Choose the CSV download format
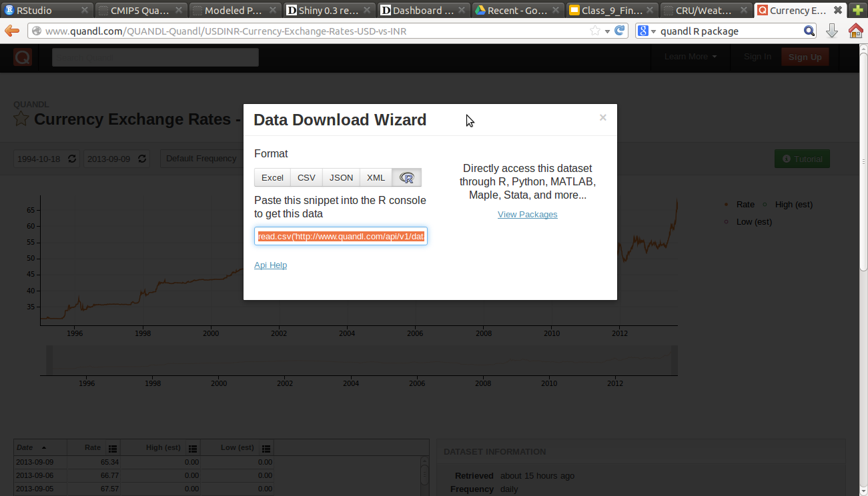The width and height of the screenshot is (868, 496). click(x=306, y=177)
